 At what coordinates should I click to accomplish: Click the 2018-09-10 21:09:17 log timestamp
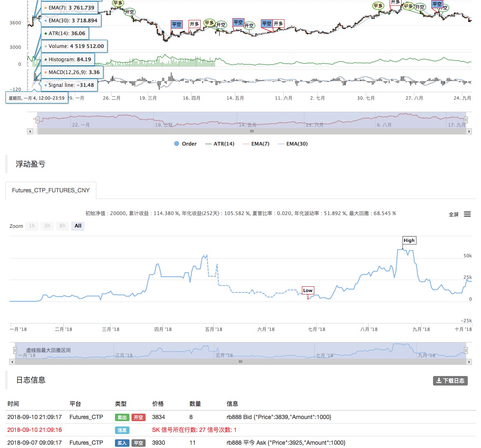[35, 417]
